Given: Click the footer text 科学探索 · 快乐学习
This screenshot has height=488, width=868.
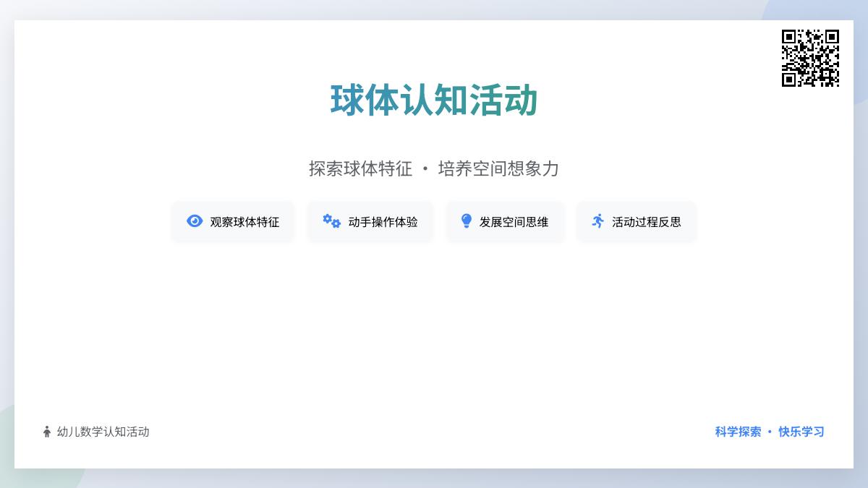Looking at the screenshot, I should (770, 432).
